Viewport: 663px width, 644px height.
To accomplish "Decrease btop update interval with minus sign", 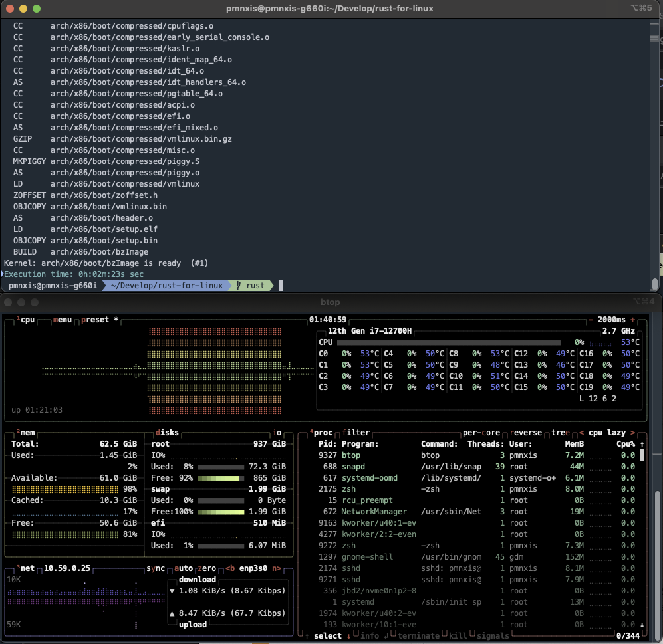I will click(591, 320).
